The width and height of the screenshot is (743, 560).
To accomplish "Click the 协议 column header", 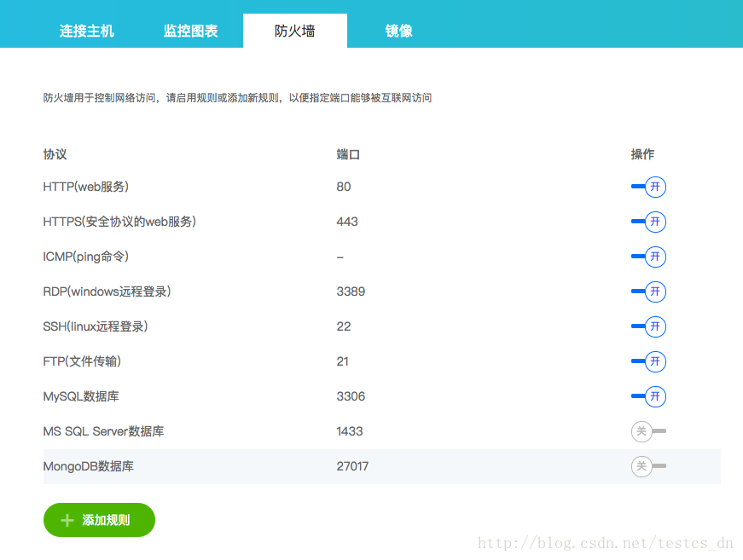I will (x=55, y=154).
